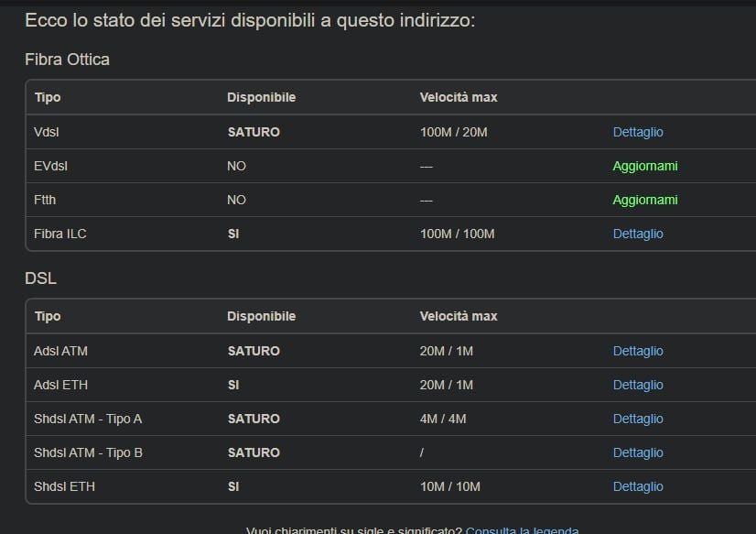Viewport: 756px width, 534px height.
Task: Select the Vdsl type cell
Action: (x=47, y=132)
